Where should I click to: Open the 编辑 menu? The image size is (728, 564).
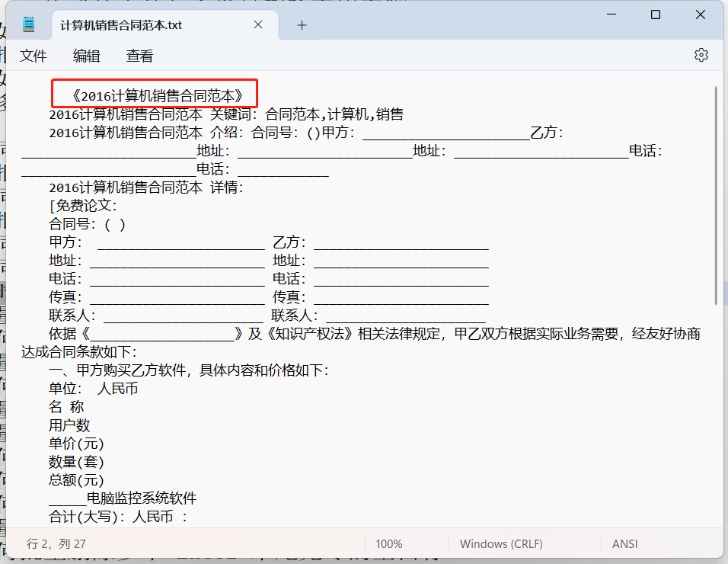tap(86, 56)
